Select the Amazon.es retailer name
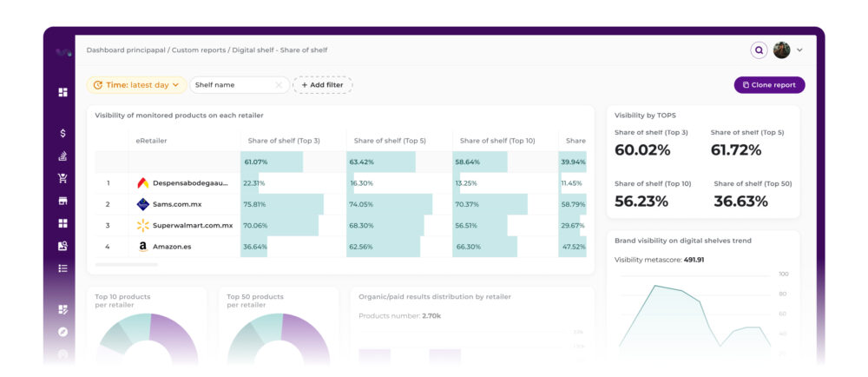 pos(172,247)
